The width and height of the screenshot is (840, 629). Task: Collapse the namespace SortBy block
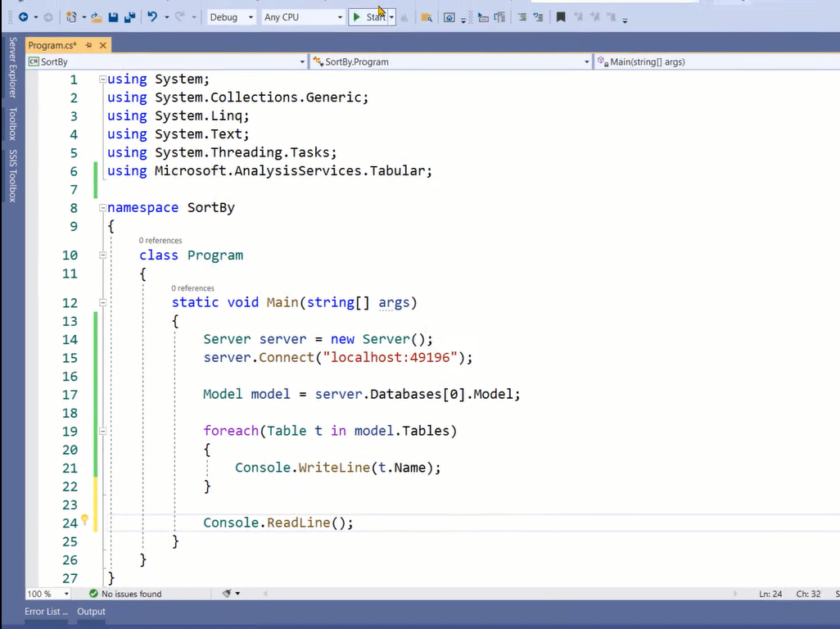pyautogui.click(x=102, y=208)
